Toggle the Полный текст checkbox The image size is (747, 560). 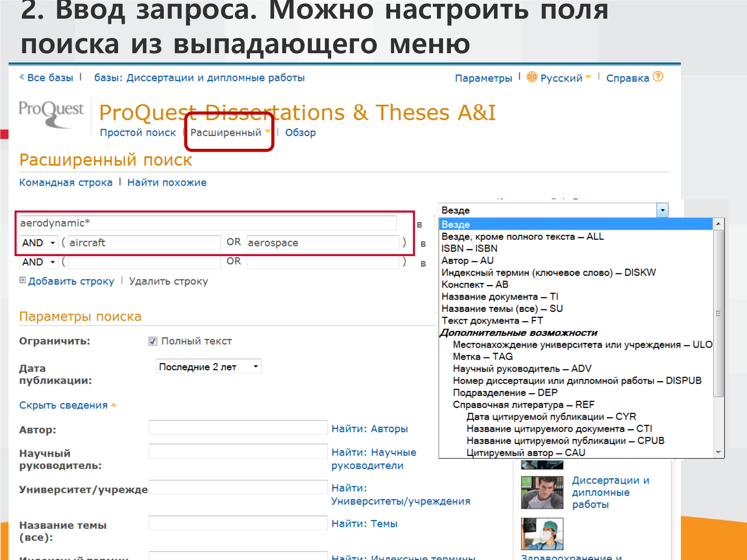153,341
